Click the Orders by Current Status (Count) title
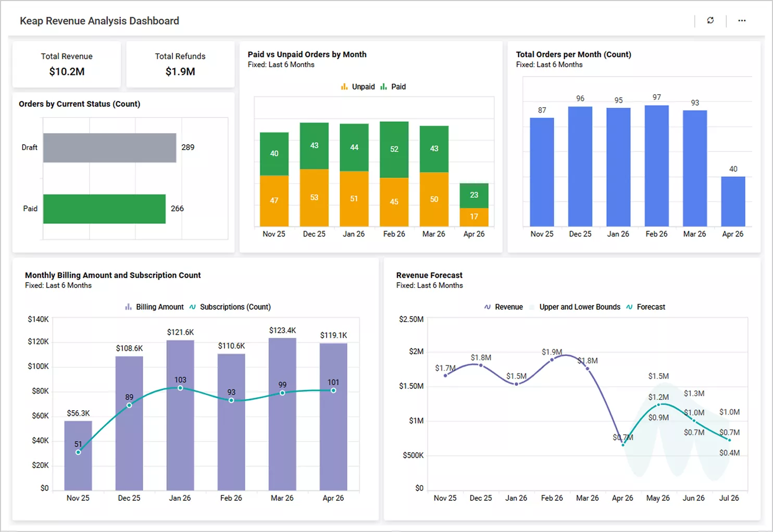The width and height of the screenshot is (773, 532). coord(79,104)
